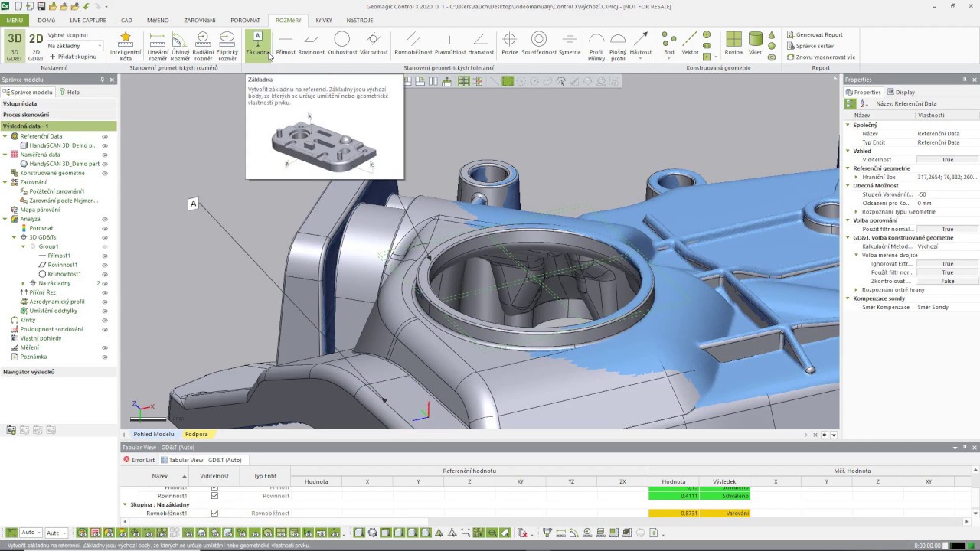Click the Rovnoběžnost parallelism tool

413,44
